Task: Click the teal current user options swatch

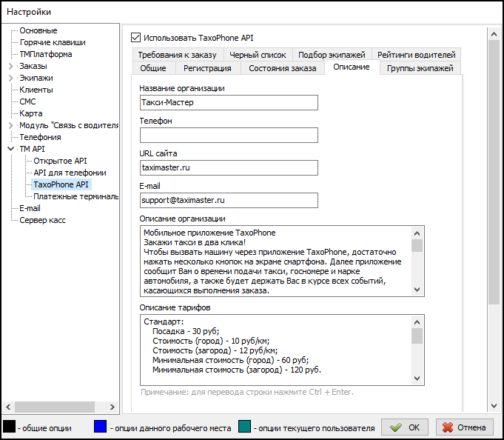Action: coord(245,427)
